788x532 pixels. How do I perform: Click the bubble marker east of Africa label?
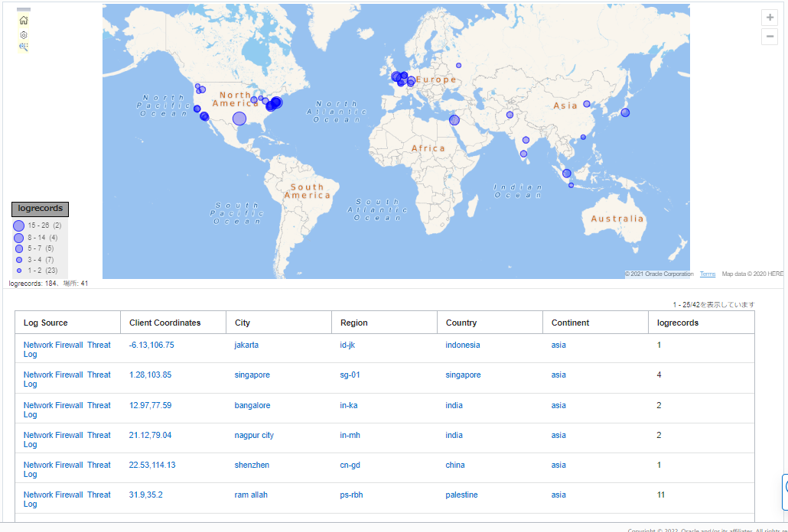[x=454, y=120]
